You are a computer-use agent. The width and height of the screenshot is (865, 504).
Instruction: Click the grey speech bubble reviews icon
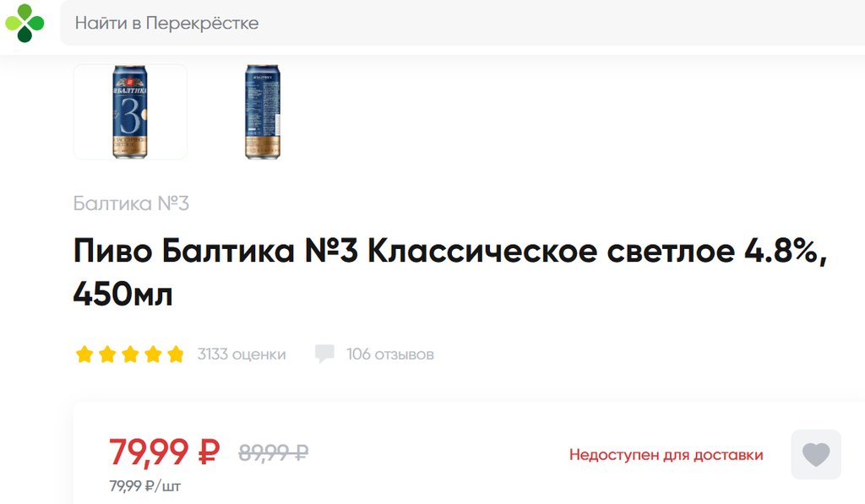click(x=324, y=354)
